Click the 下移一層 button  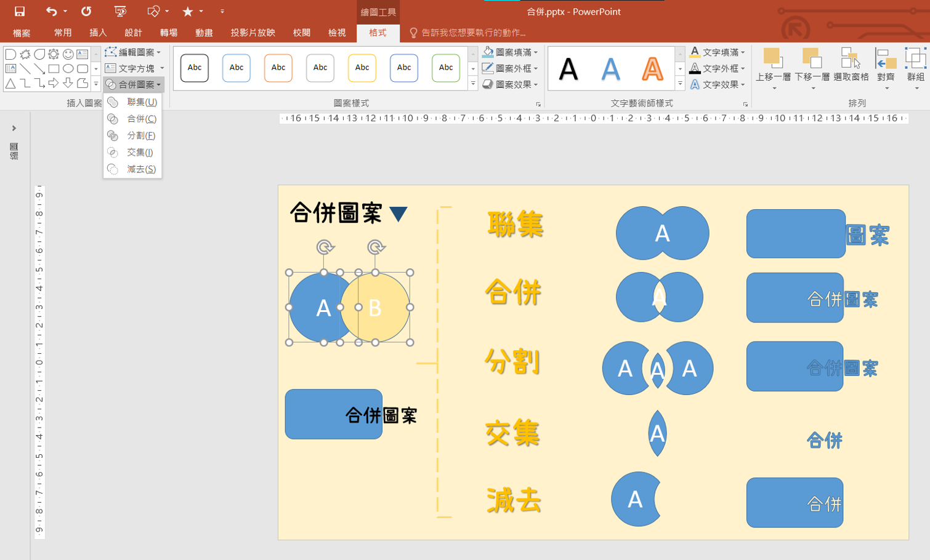click(x=812, y=69)
